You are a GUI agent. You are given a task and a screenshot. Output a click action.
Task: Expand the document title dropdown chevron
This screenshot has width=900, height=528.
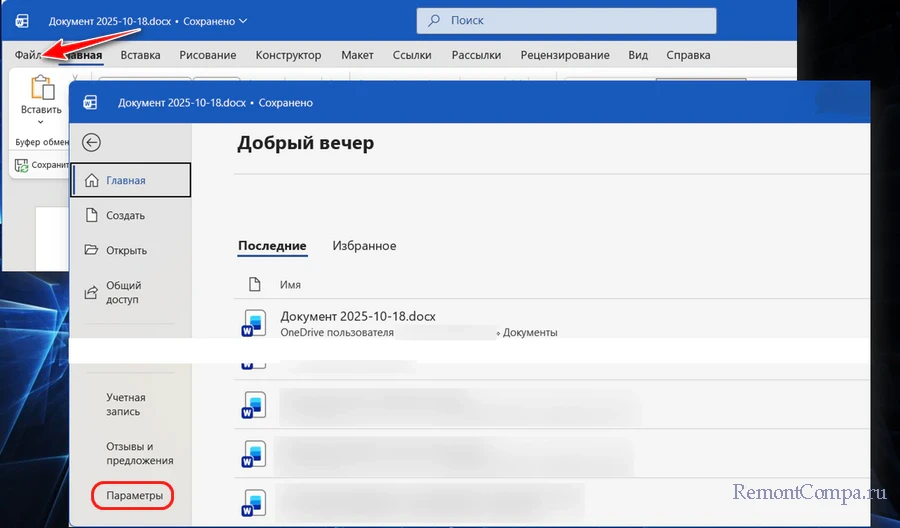[243, 20]
